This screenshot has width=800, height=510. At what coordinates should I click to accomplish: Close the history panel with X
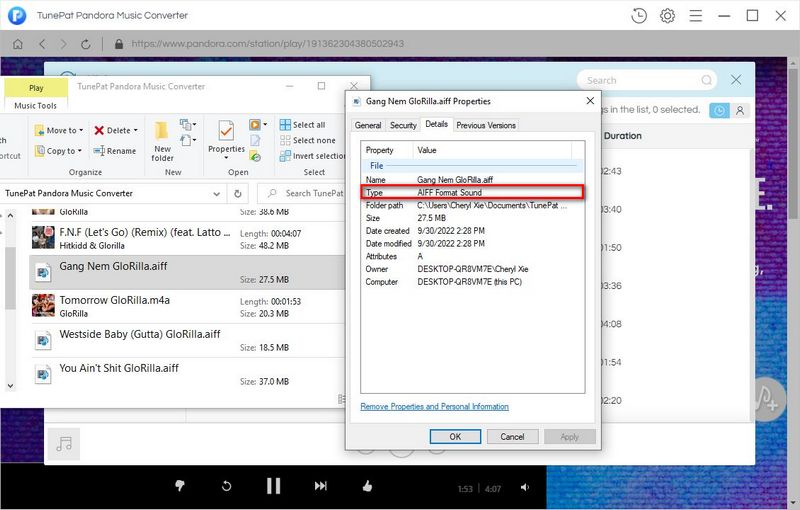coord(736,80)
